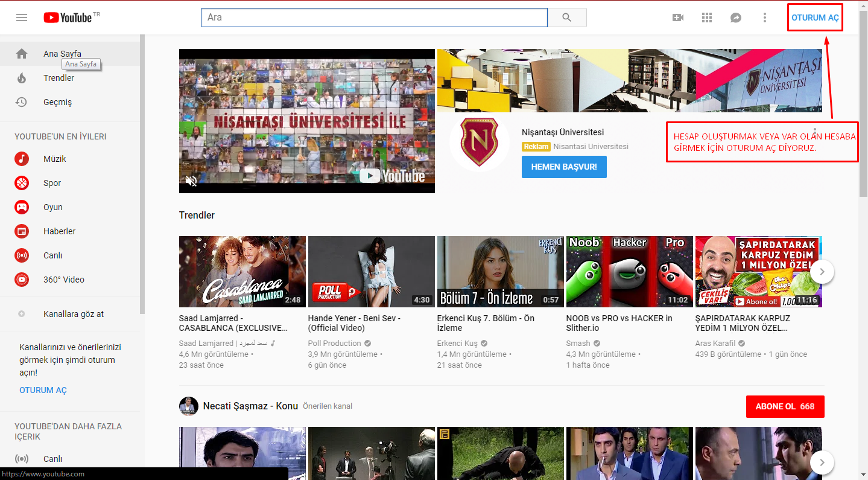The image size is (868, 480).
Task: Play the Hande Yener Beni Sev thumbnail
Action: 371,272
